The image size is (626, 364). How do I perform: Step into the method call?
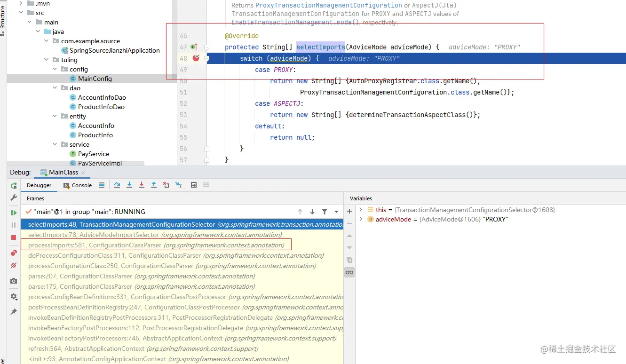tap(129, 185)
